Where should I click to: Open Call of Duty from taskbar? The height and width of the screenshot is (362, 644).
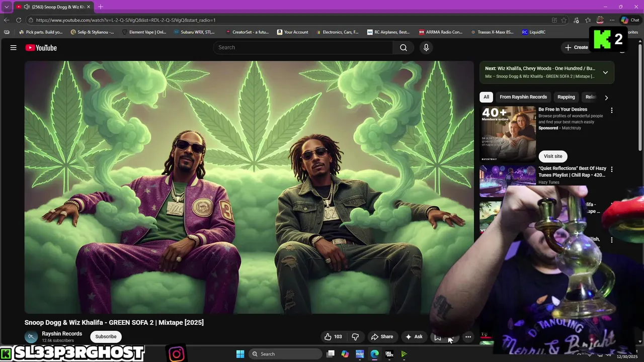(x=389, y=354)
